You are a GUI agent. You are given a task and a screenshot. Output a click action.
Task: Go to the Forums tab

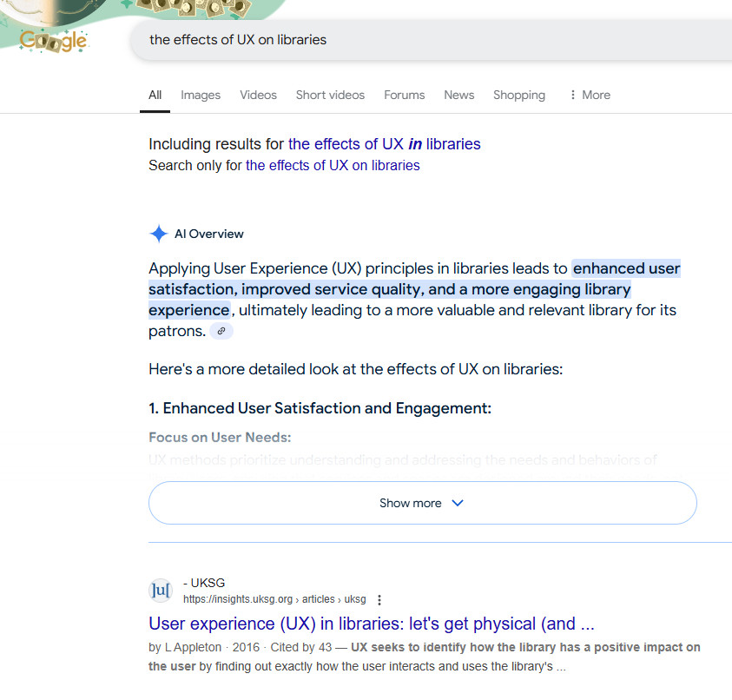[405, 95]
